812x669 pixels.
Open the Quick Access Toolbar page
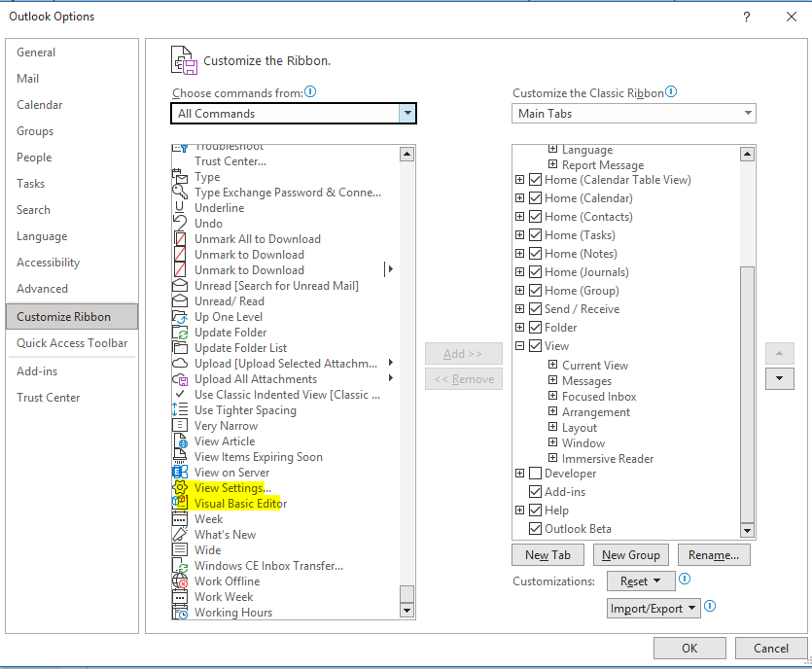pos(72,342)
